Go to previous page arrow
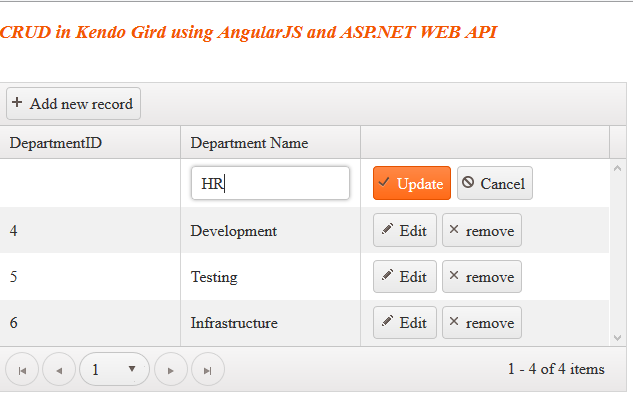Image resolution: width=633 pixels, height=406 pixels. (x=59, y=370)
